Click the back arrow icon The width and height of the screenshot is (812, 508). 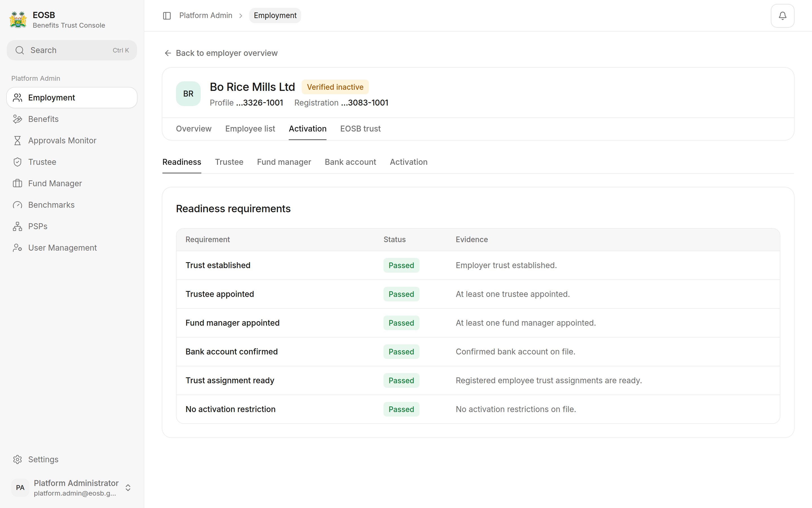coord(168,53)
